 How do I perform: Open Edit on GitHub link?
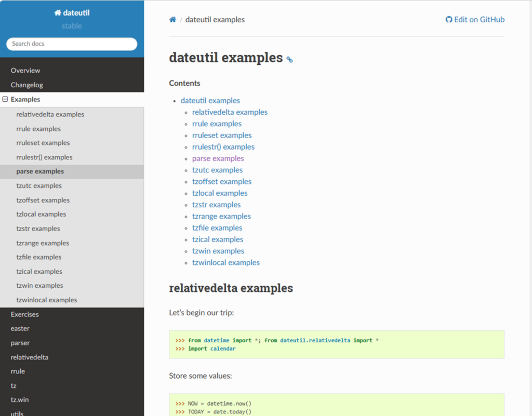(x=475, y=20)
